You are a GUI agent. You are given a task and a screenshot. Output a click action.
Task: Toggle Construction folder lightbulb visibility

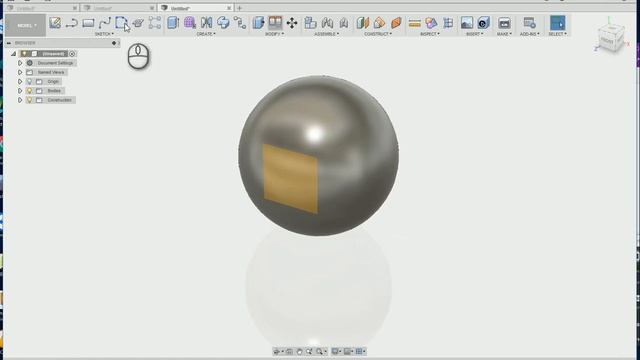tap(29, 100)
